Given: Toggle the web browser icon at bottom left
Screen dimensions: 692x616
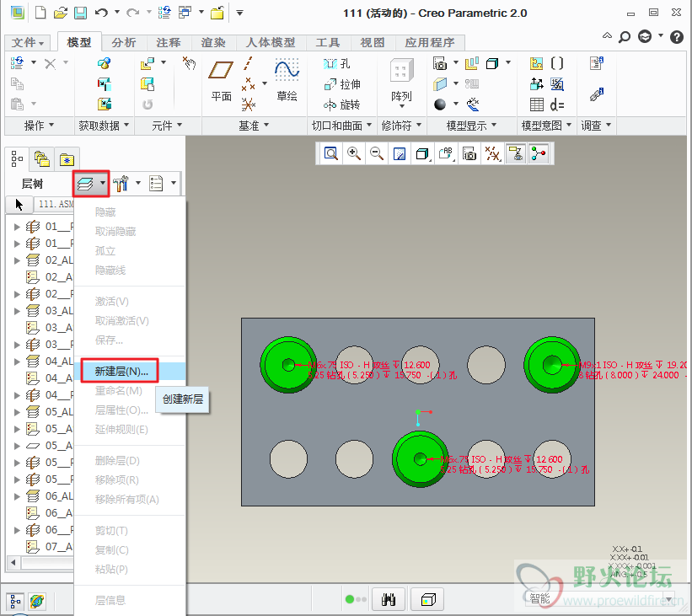Looking at the screenshot, I should pyautogui.click(x=37, y=601).
